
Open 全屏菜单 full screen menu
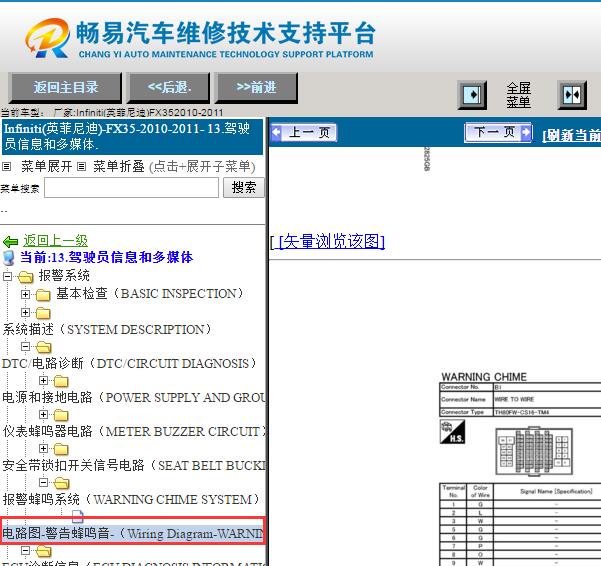519,95
